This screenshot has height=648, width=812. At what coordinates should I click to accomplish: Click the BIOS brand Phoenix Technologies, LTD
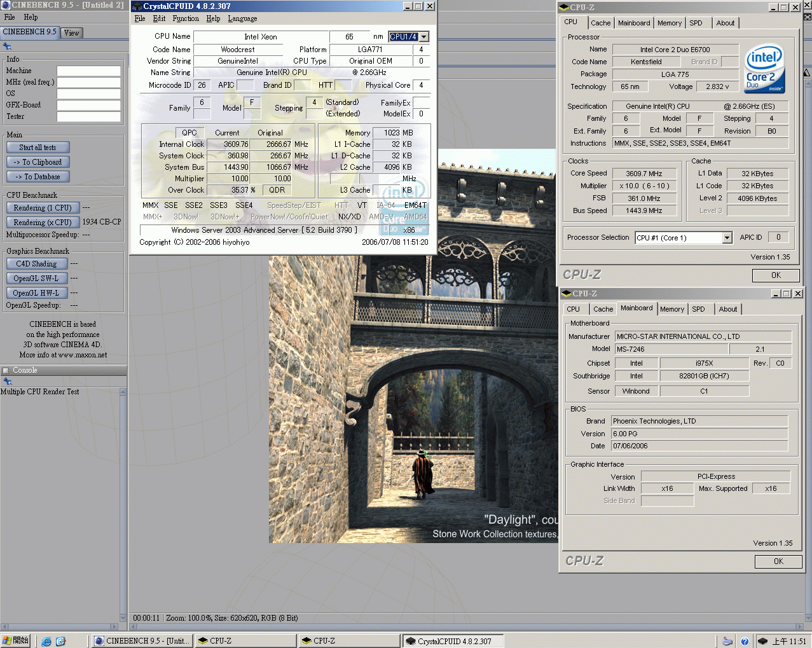(x=699, y=421)
